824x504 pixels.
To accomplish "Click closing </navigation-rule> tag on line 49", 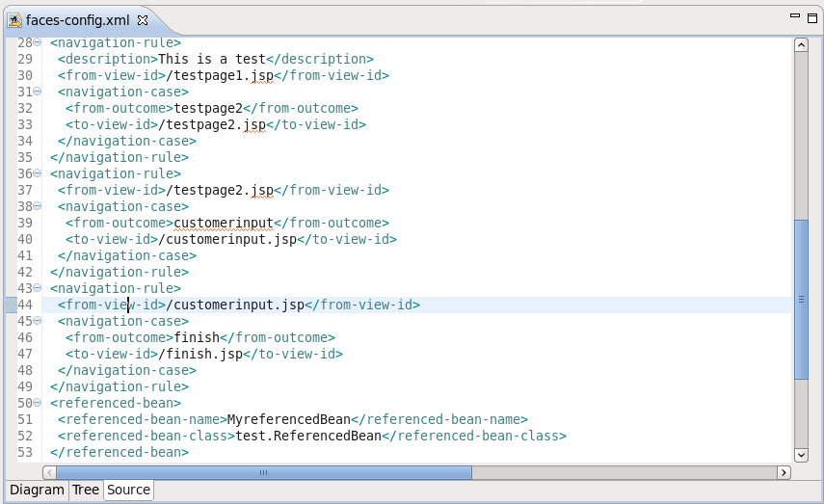I will click(120, 386).
